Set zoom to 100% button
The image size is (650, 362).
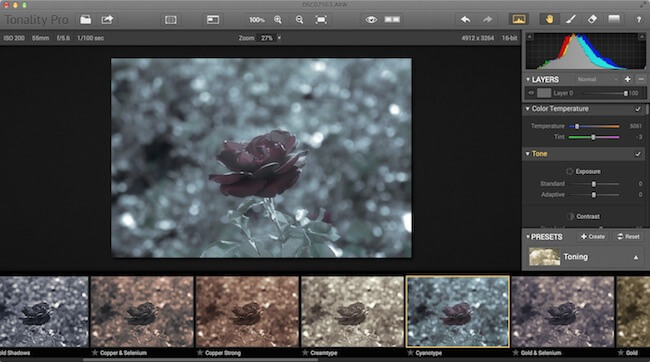pos(257,19)
